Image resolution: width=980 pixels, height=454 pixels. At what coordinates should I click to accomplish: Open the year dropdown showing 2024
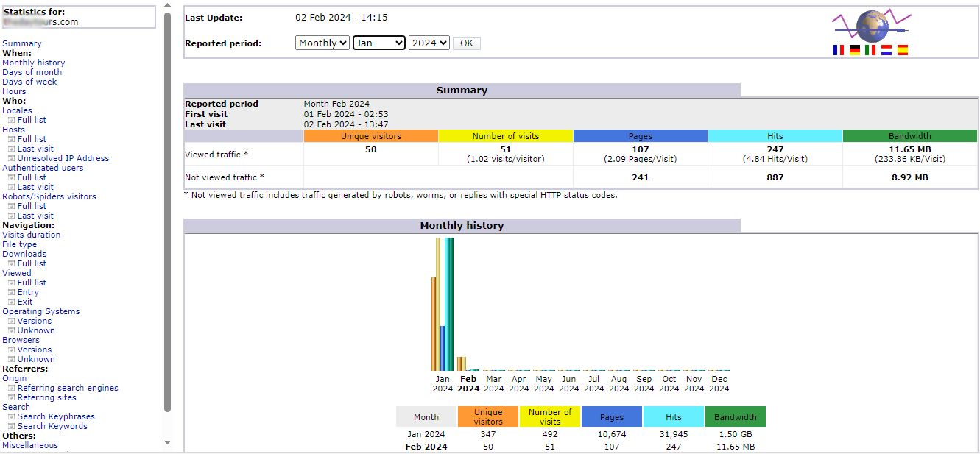click(x=429, y=43)
